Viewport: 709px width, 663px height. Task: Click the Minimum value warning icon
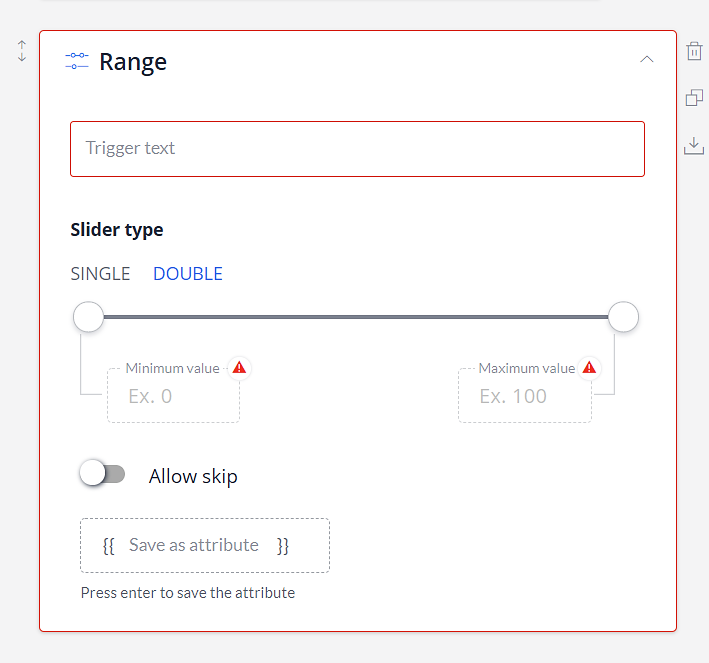coord(239,368)
